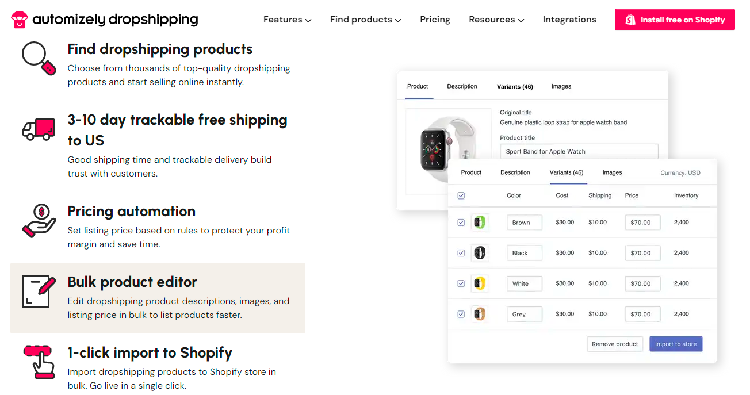The width and height of the screenshot is (750, 395).
Task: Select the yellow White variant swatch
Action: tap(480, 284)
